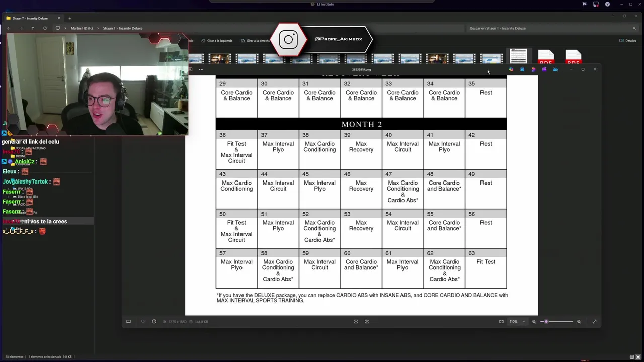Click day 29 Core Cardio & Balance cell
The width and height of the screenshot is (644, 362).
pyautogui.click(x=236, y=97)
